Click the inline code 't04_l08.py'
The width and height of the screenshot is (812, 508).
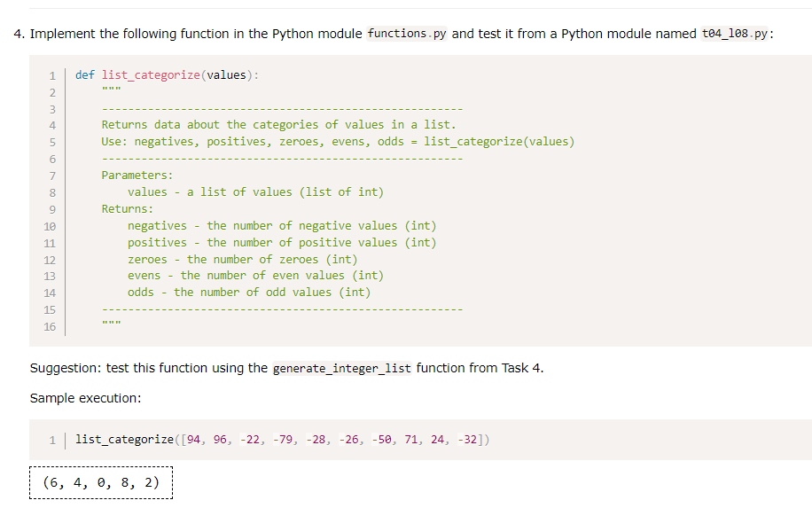[734, 34]
